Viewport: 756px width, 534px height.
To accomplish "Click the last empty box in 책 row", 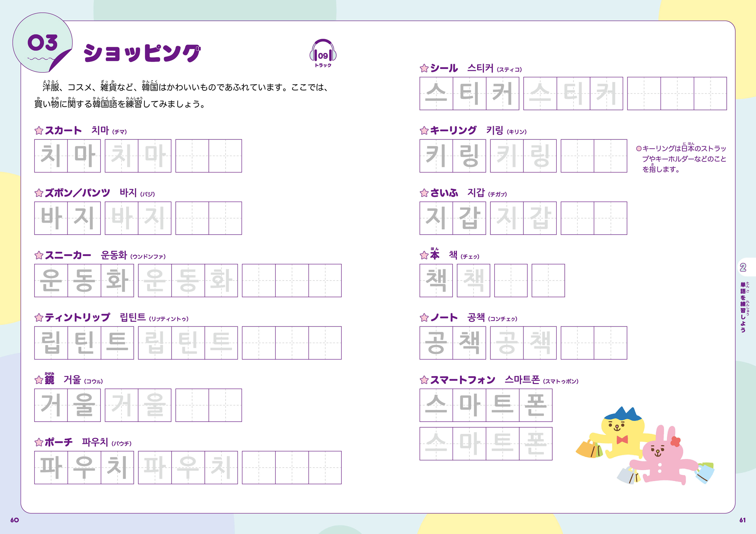I will coord(548,280).
